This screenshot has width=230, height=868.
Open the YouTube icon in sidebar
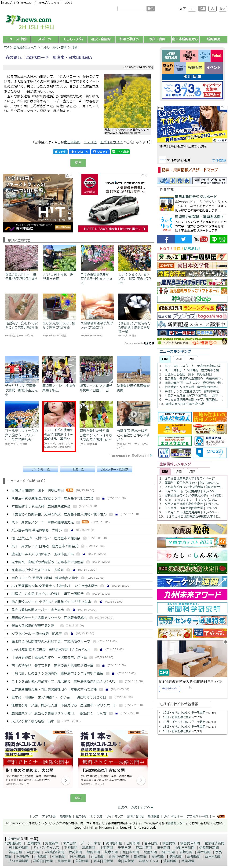(x=201, y=239)
